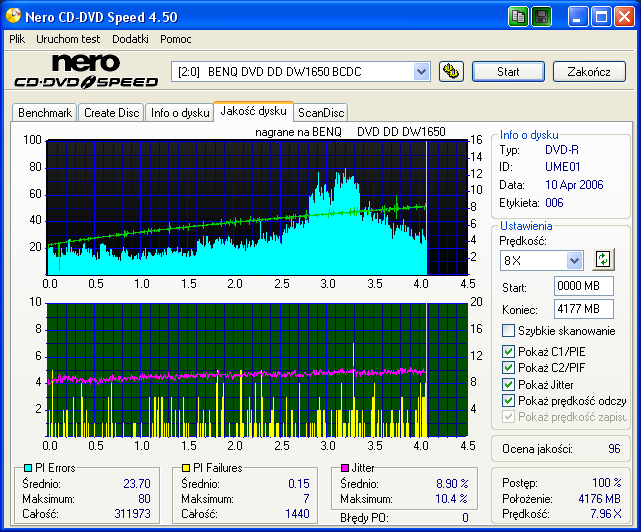Click the Start field showing 0000 MB
This screenshot has width=641, height=532.
584,286
